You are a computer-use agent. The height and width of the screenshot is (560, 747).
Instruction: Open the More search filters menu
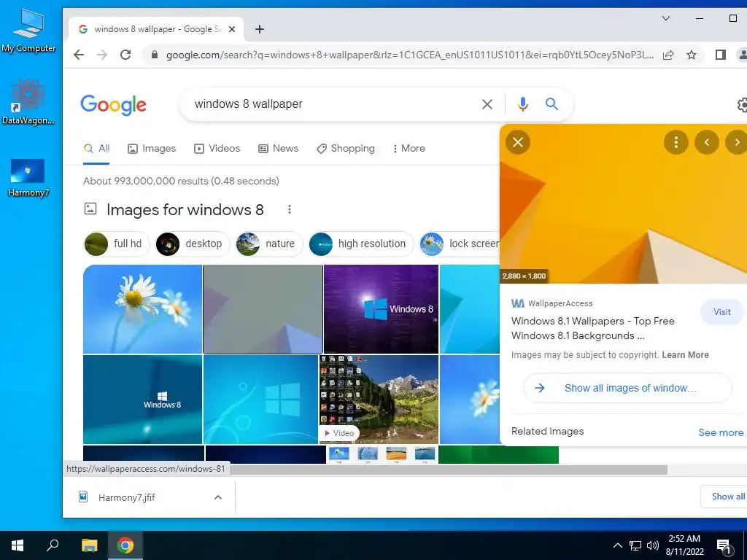(409, 149)
